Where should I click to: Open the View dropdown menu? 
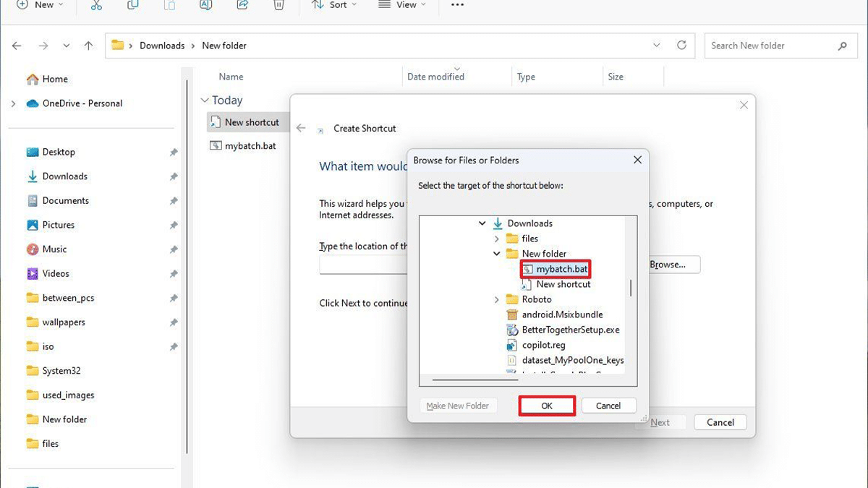click(x=401, y=5)
